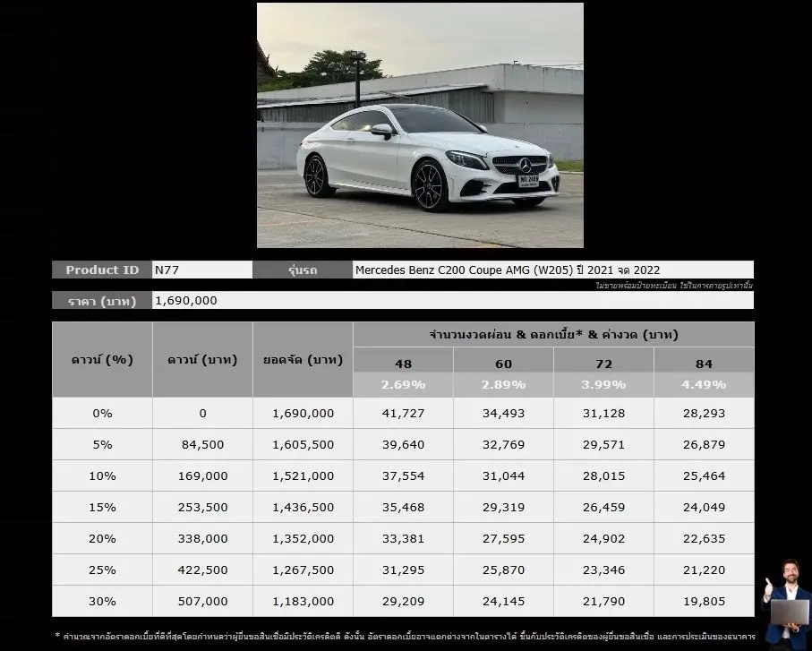Viewport: 812px width, 651px height.
Task: Click the "84" installment term header
Action: tap(704, 364)
